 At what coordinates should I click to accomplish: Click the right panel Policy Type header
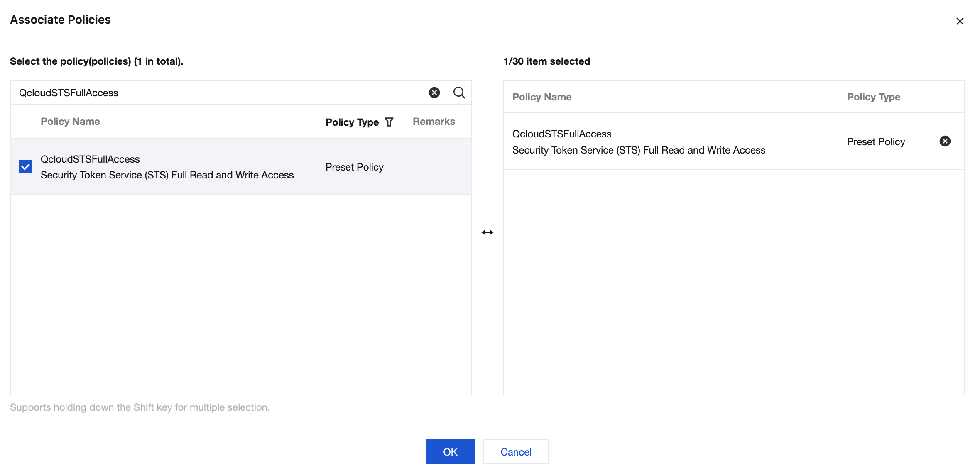(873, 97)
